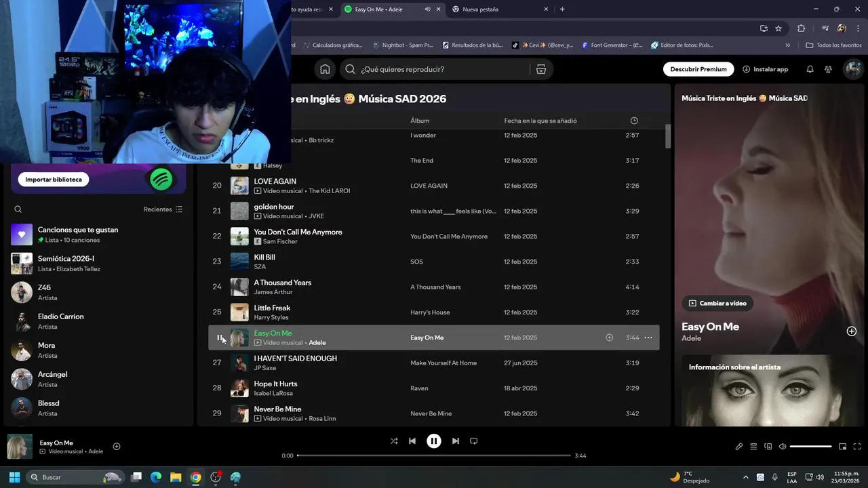Adjust the Spotify volume slider
The height and width of the screenshot is (488, 868).
[x=811, y=447]
